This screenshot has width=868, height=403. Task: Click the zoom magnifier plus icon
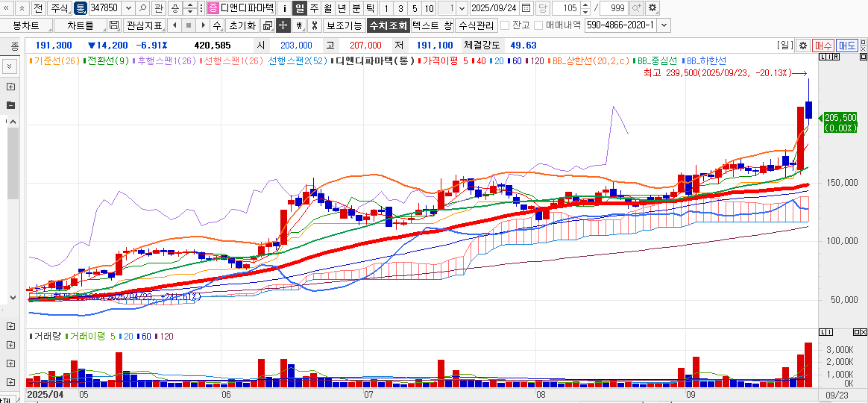tap(636, 8)
